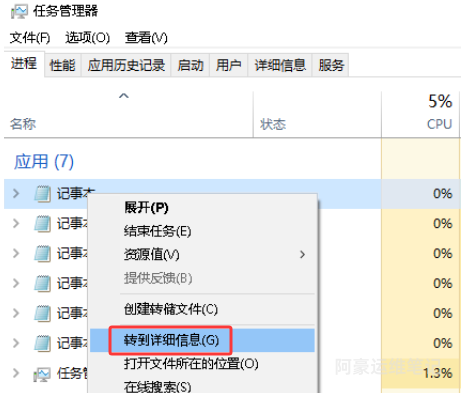This screenshot has width=461, height=393.
Task: Choose 在线搜索(S) at the menu bottom
Action: [x=202, y=386]
